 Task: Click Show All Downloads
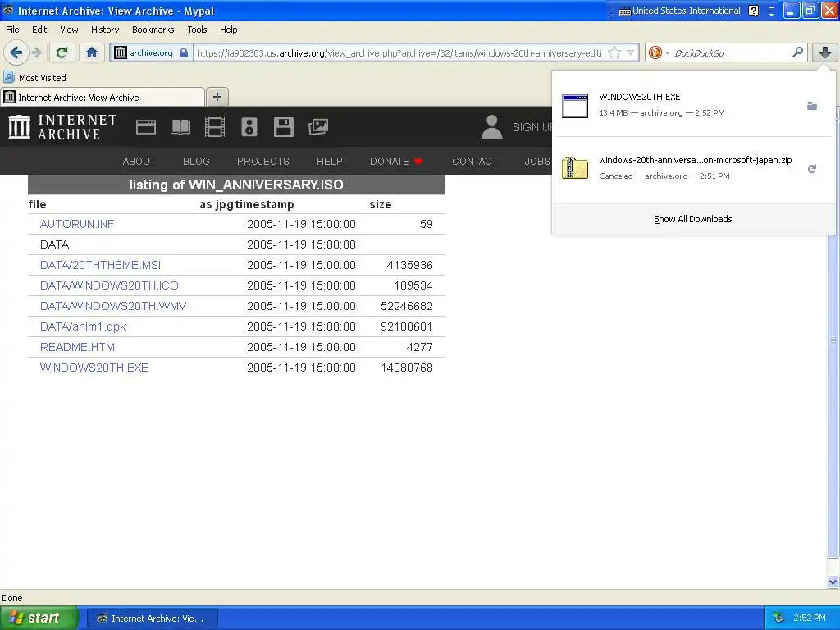click(x=692, y=219)
